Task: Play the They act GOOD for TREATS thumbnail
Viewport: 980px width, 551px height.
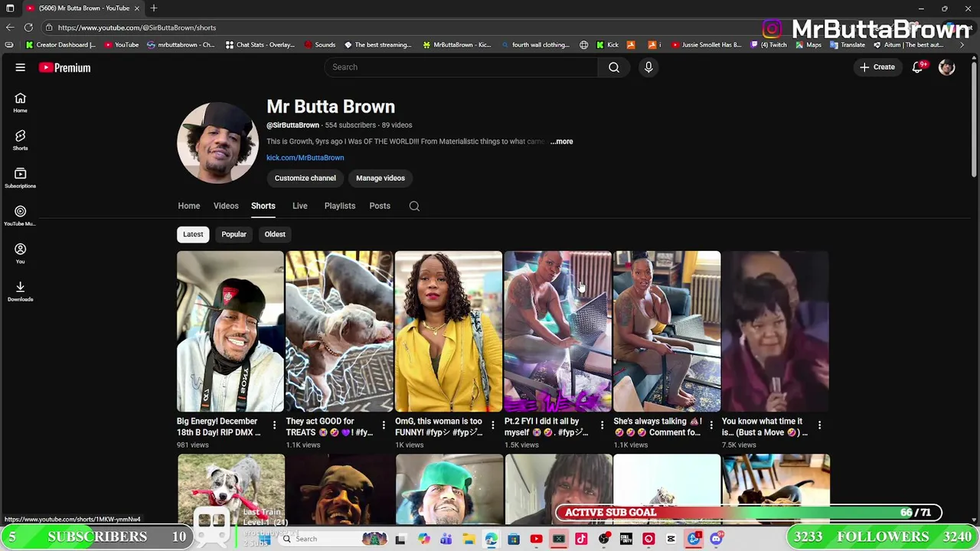Action: pos(339,331)
